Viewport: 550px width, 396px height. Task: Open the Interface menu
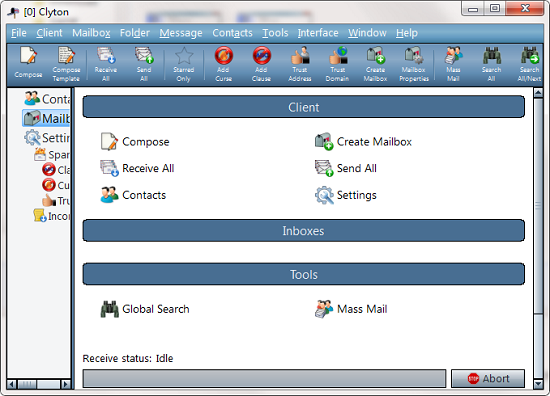[x=318, y=33]
